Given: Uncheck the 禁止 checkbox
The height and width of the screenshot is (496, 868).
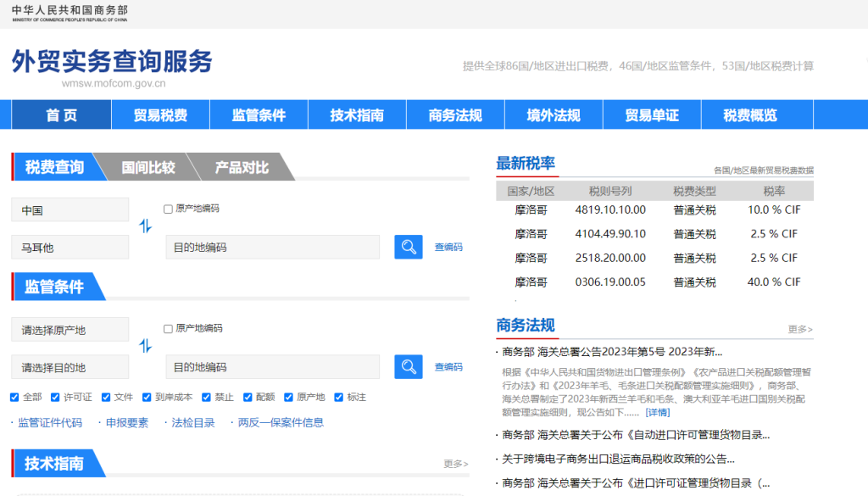Looking at the screenshot, I should (x=206, y=397).
